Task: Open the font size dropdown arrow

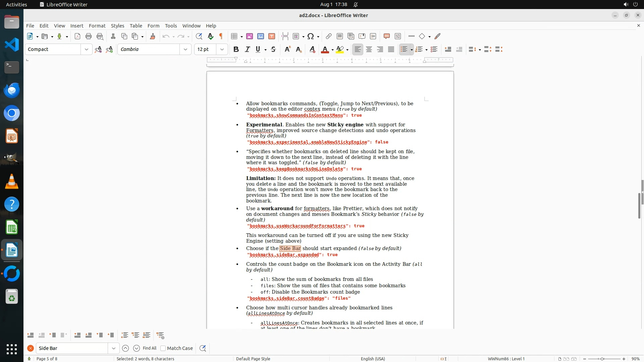Action: pos(222,49)
